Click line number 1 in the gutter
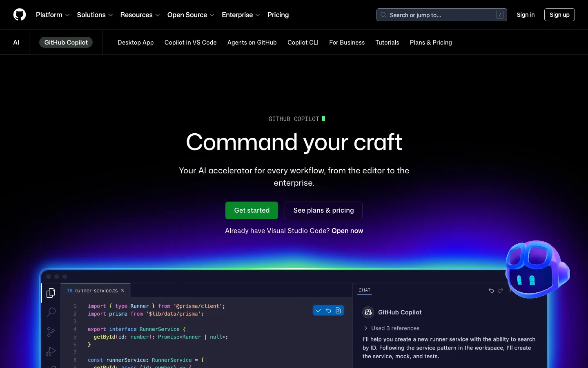The image size is (588, 368). tap(75, 306)
